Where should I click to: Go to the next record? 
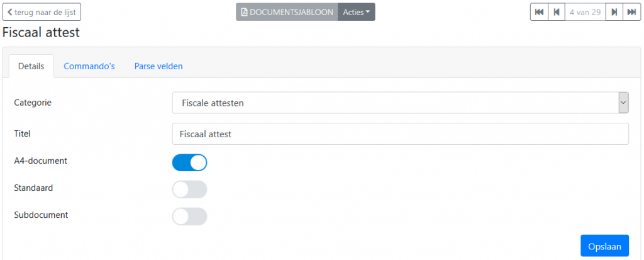click(614, 12)
